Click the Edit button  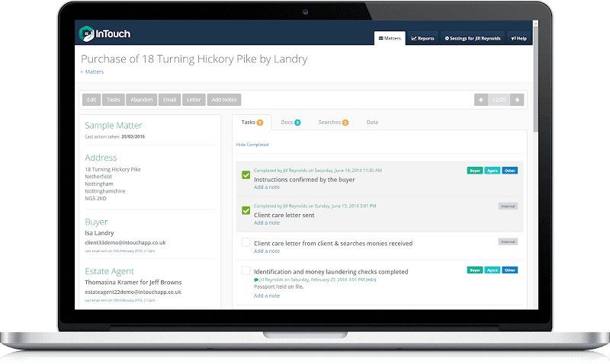pos(91,100)
